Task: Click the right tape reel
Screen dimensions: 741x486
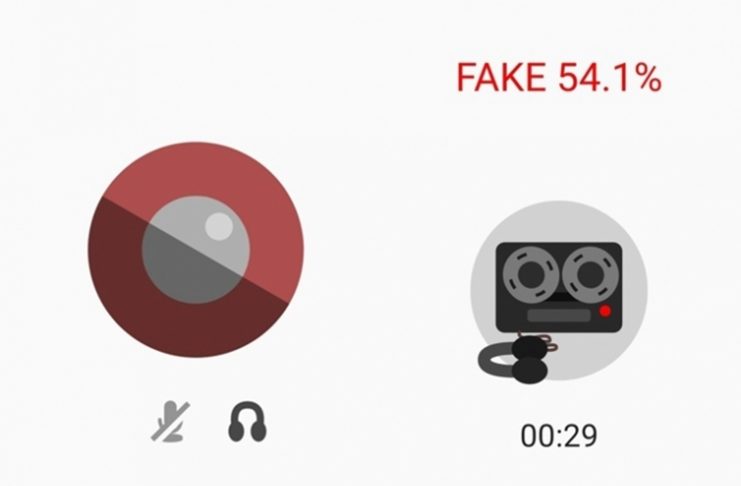Action: tap(591, 274)
